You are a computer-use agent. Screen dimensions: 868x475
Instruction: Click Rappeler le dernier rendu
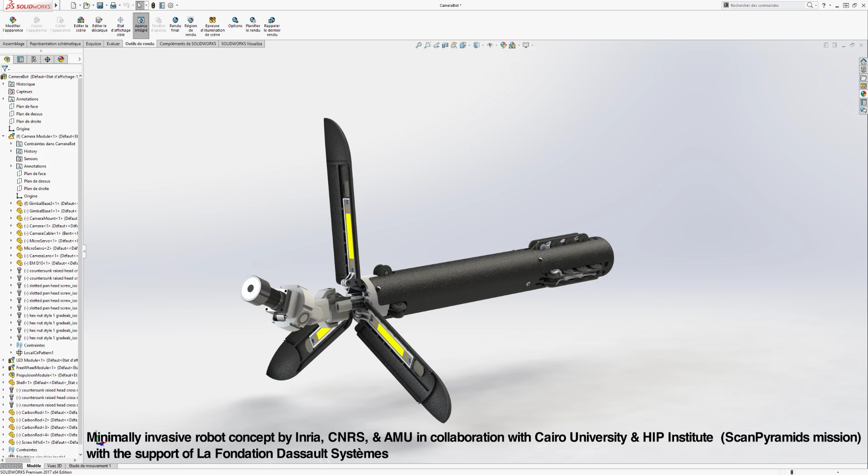(x=272, y=26)
